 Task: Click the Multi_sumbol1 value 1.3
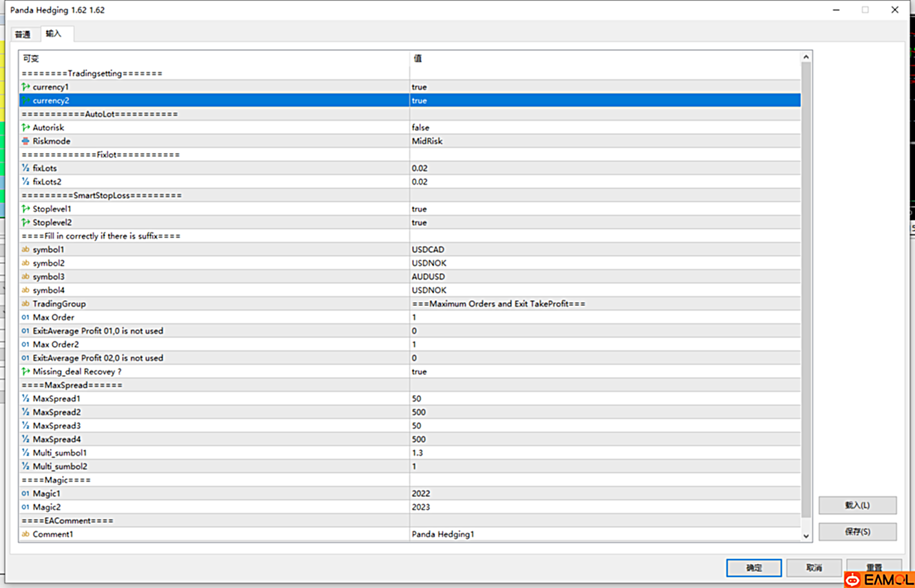point(417,452)
